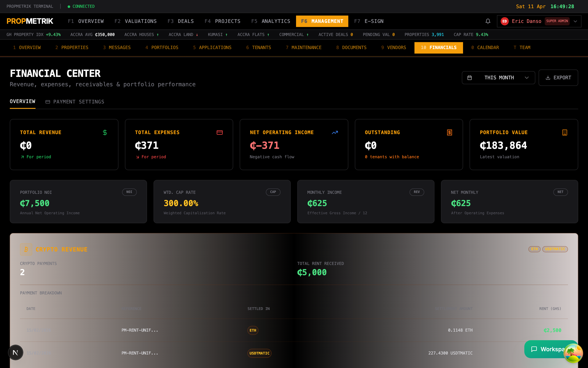
Task: Switch to the Payment Settings tab
Action: pyautogui.click(x=75, y=102)
